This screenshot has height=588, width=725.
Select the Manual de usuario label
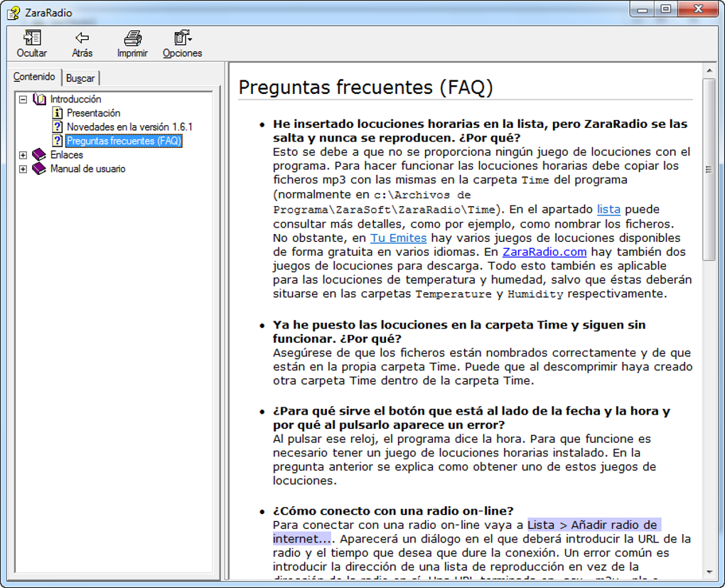coord(88,169)
